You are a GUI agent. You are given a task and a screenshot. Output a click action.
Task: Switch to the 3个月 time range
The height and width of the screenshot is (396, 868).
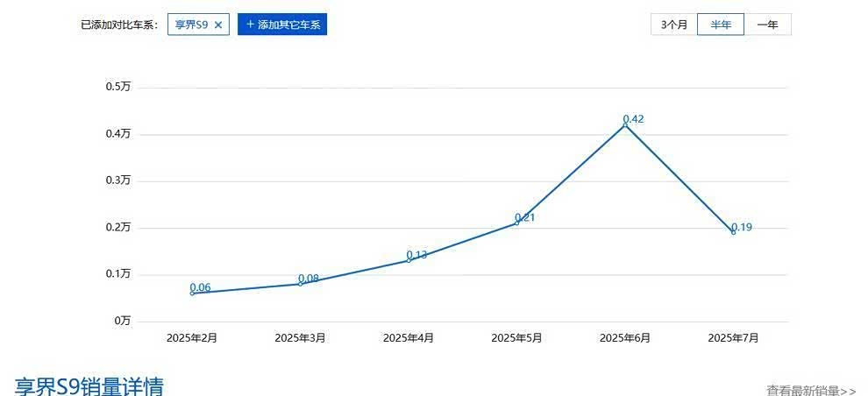[673, 25]
